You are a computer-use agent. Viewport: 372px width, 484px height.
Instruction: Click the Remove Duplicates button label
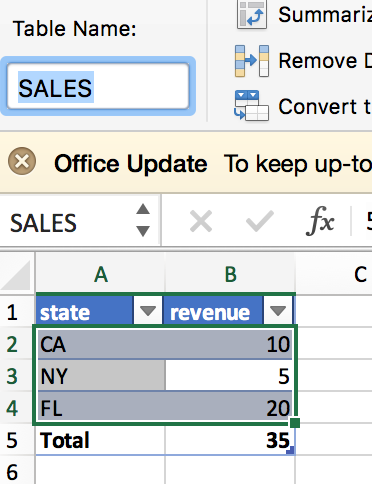(325, 61)
